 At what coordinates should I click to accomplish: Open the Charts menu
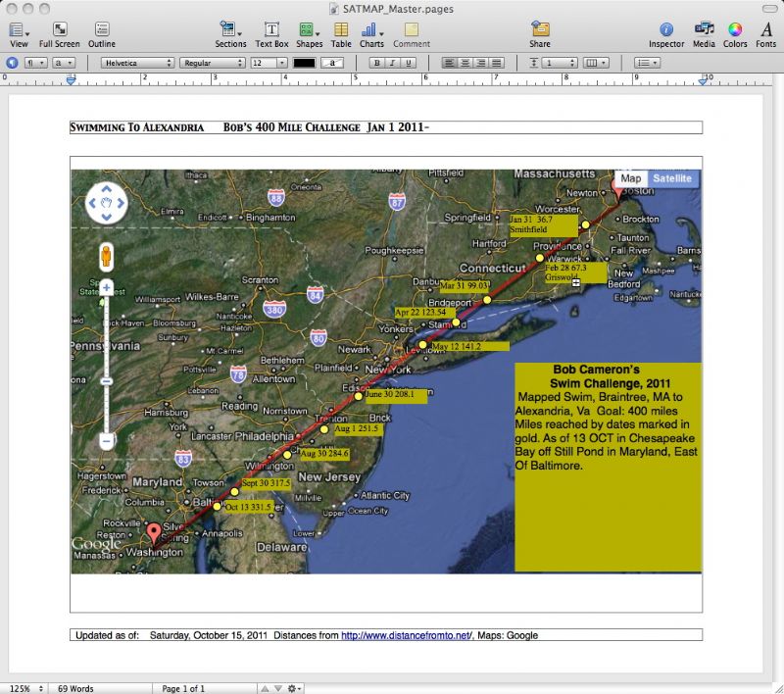(x=371, y=35)
